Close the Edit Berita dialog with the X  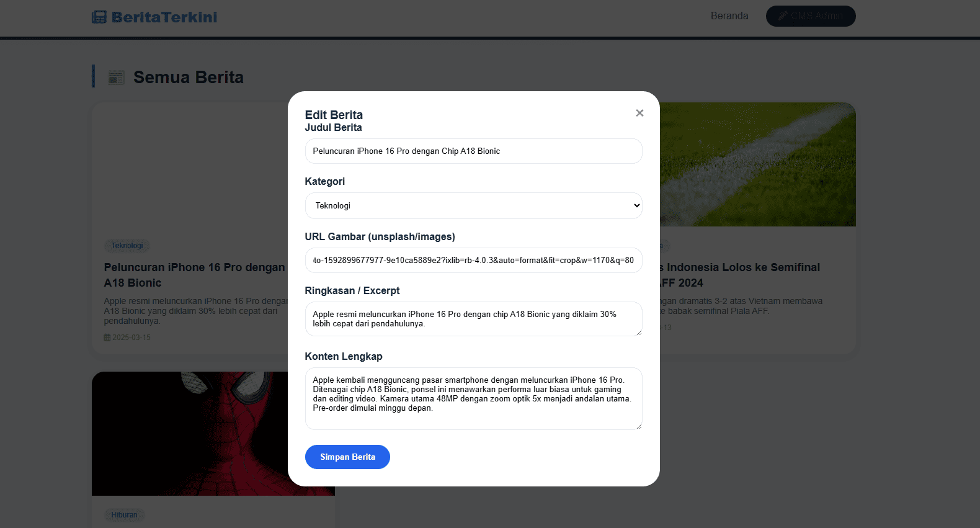coord(639,113)
